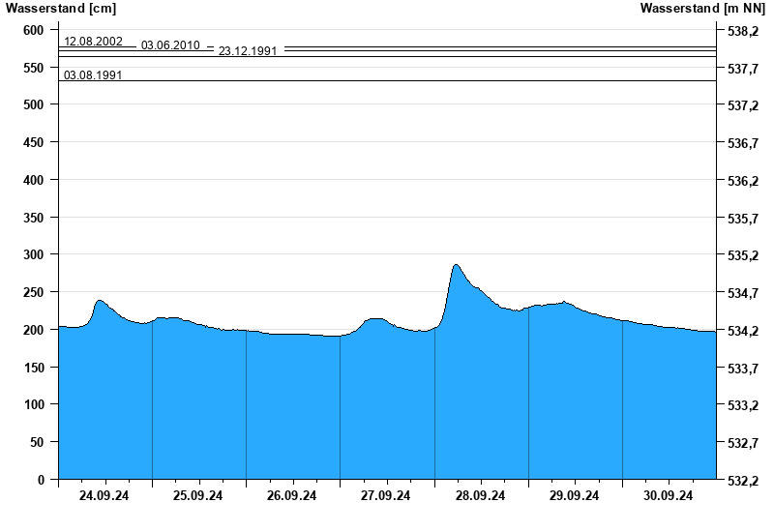Click the 25.09.24 axis label

(198, 495)
